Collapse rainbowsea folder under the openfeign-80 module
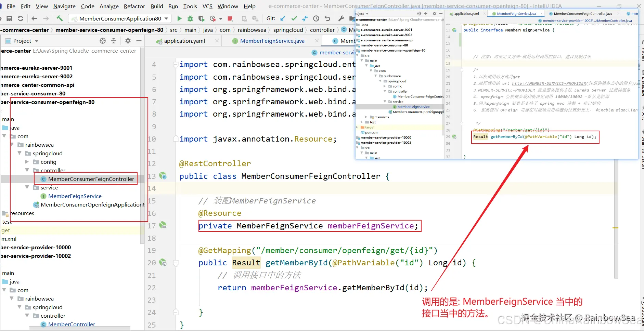644x331 pixels. (12, 145)
